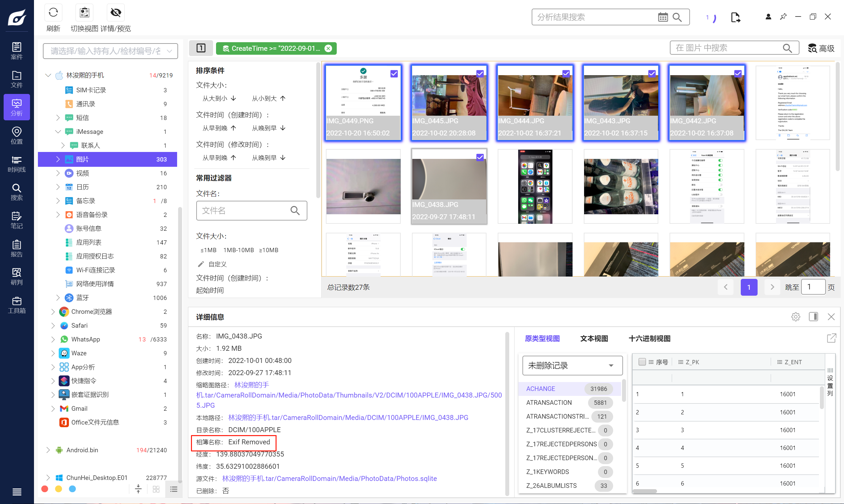Open the Toolbox in left sidebar
The height and width of the screenshot is (504, 844).
16,305
